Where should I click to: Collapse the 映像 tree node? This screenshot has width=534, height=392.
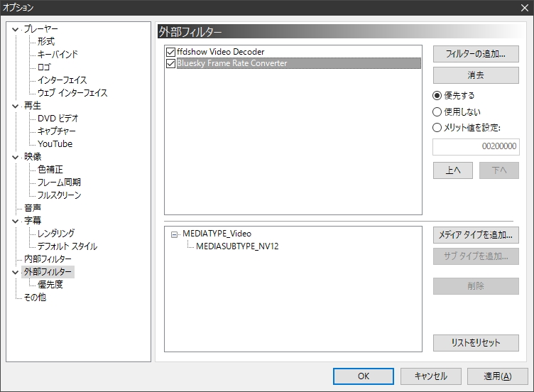click(15, 157)
